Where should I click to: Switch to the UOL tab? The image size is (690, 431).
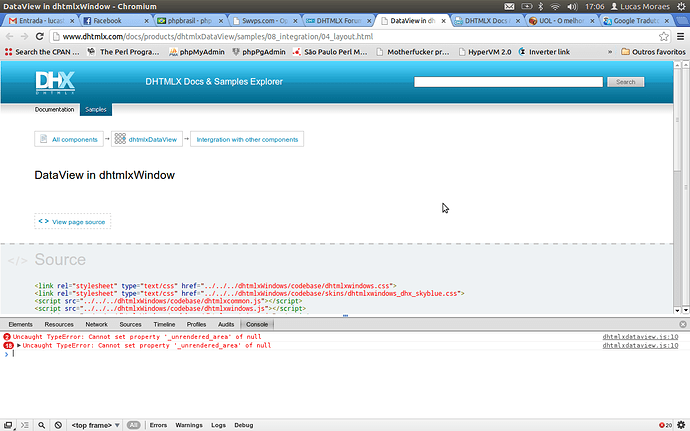click(x=562, y=21)
